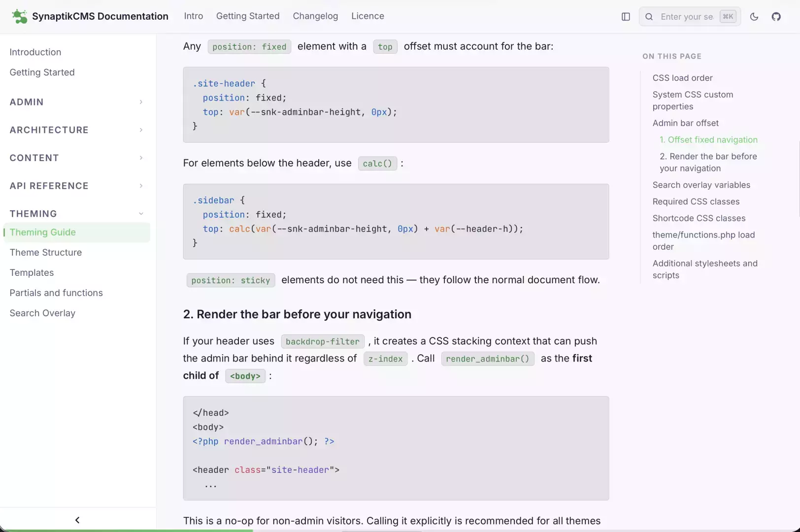This screenshot has width=800, height=532.
Task: Open Getting Started in the sidebar
Action: pos(42,72)
